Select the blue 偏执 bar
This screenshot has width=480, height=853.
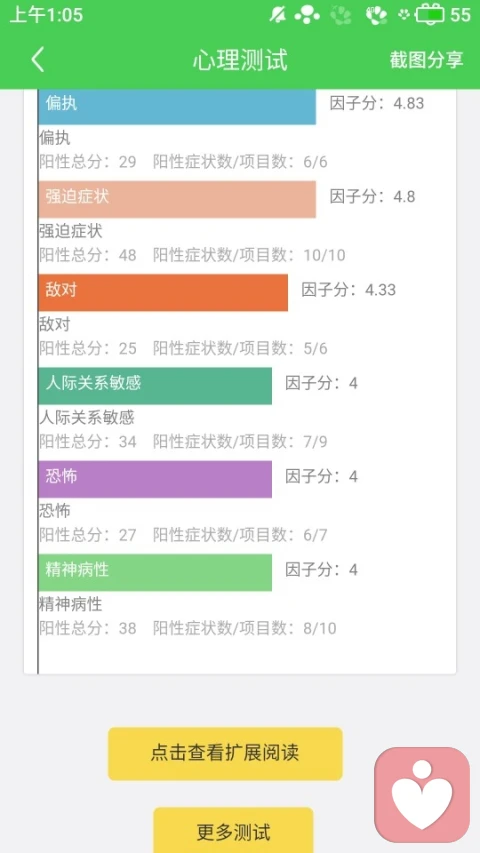coord(177,107)
